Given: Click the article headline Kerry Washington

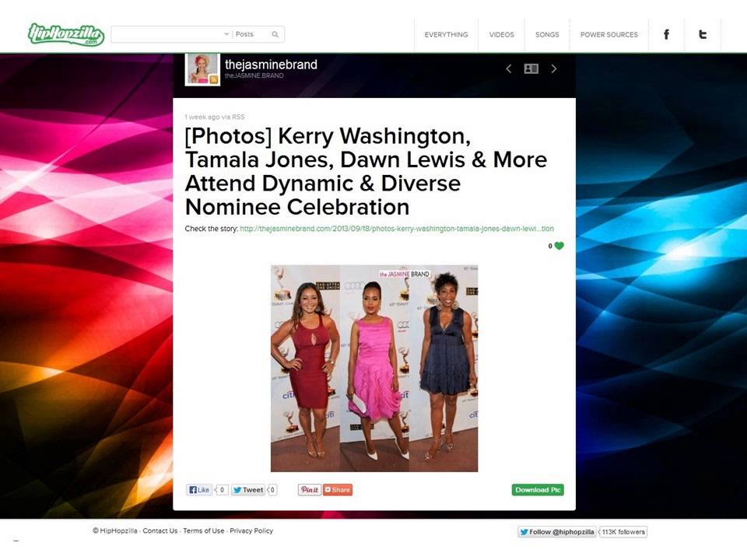Looking at the screenshot, I should pos(366,171).
